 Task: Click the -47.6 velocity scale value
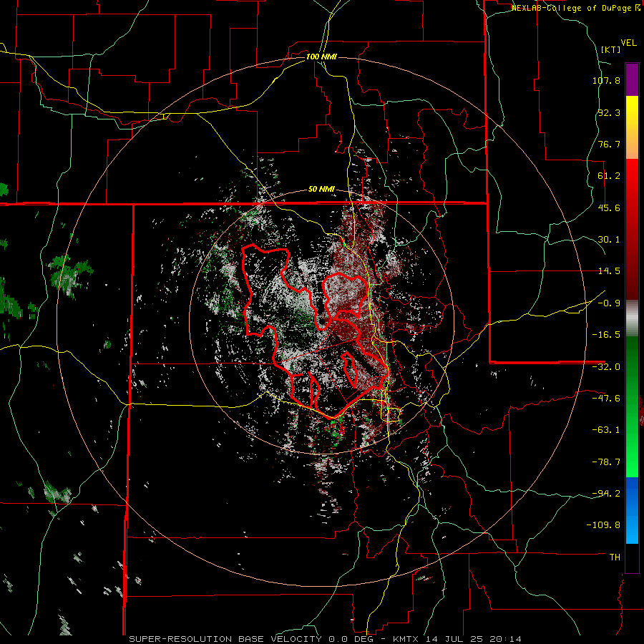[x=606, y=399]
